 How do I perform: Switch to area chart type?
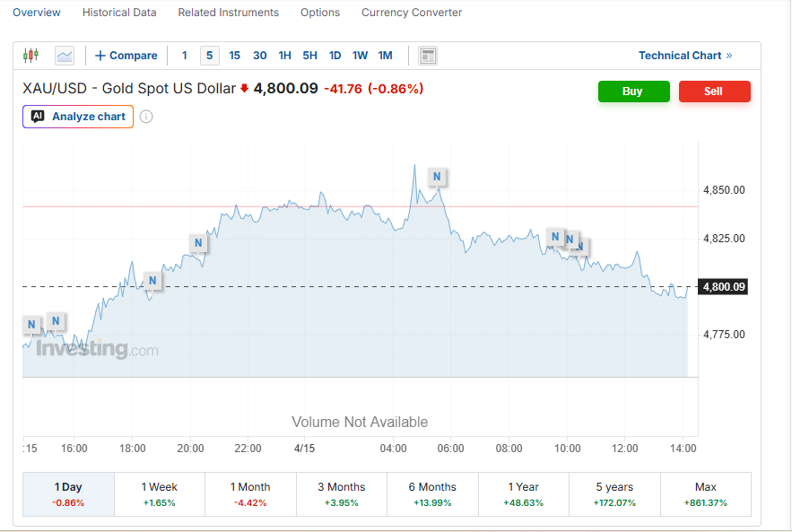[65, 56]
